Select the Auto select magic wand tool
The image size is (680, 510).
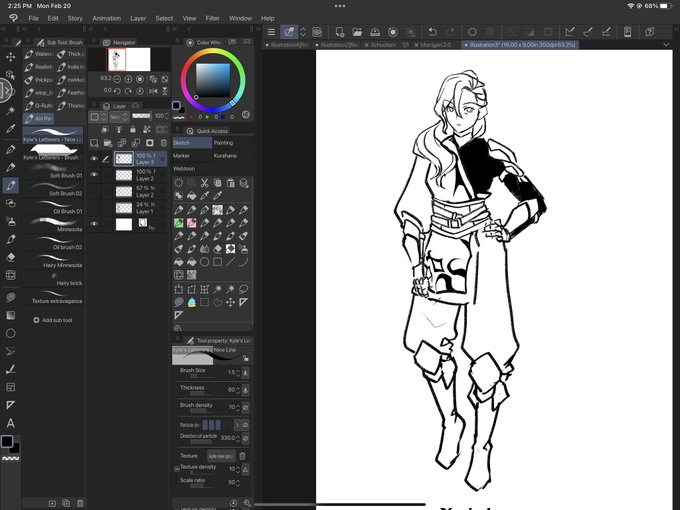coord(10,111)
